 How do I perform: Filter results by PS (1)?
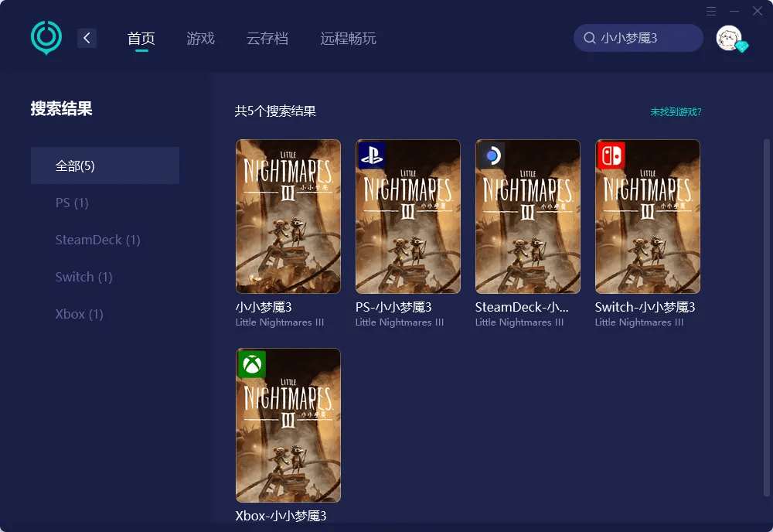point(72,203)
